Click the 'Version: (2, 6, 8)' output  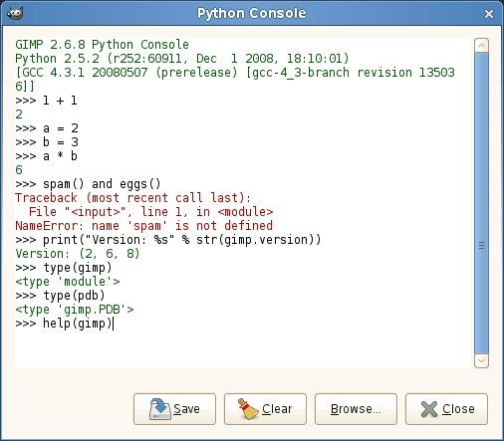(78, 254)
